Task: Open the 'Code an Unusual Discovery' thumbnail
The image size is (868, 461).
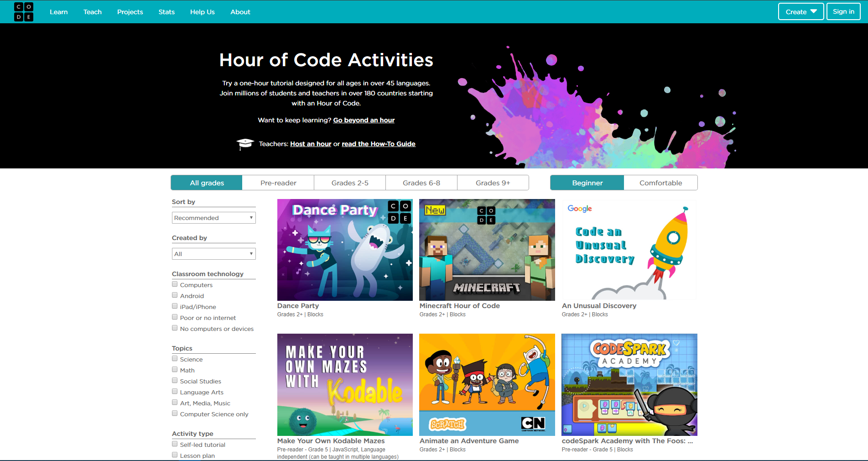Action: point(629,250)
